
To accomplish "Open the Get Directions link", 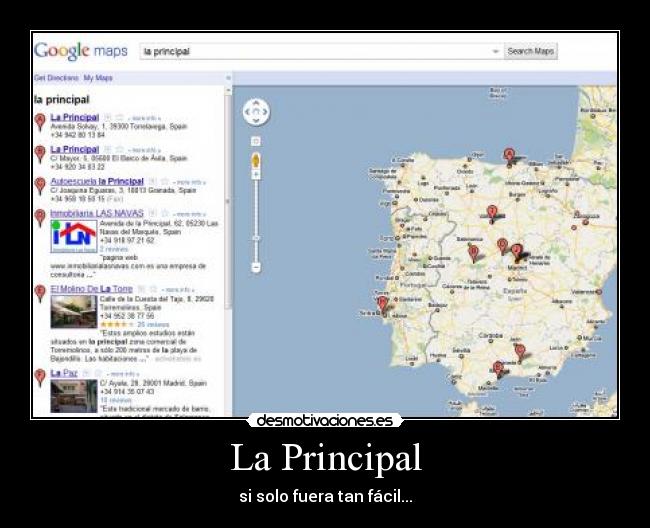I will coord(56,78).
